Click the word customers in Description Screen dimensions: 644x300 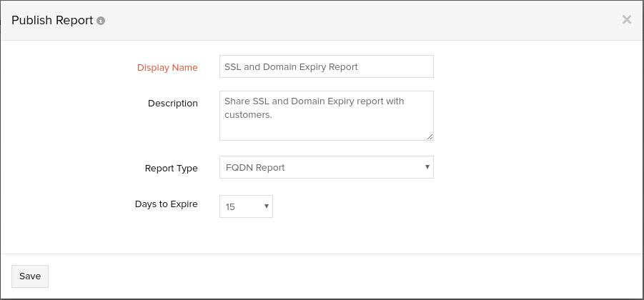[247, 114]
